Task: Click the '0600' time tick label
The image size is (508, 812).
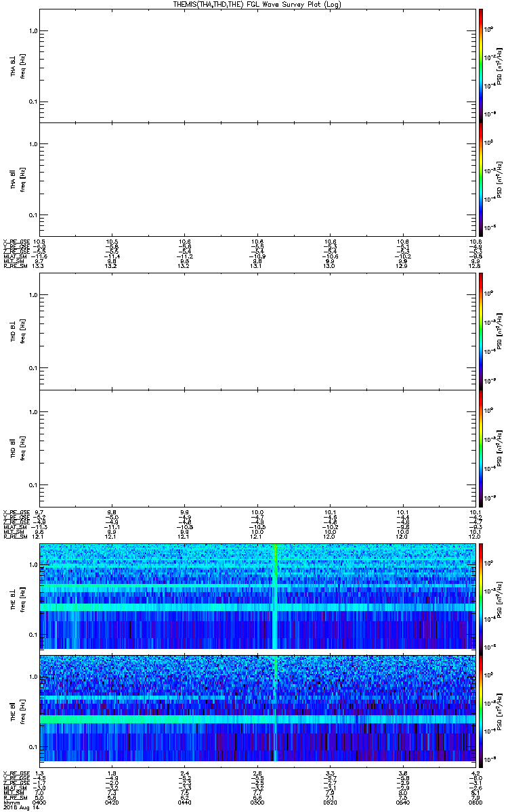Action: 475,801
